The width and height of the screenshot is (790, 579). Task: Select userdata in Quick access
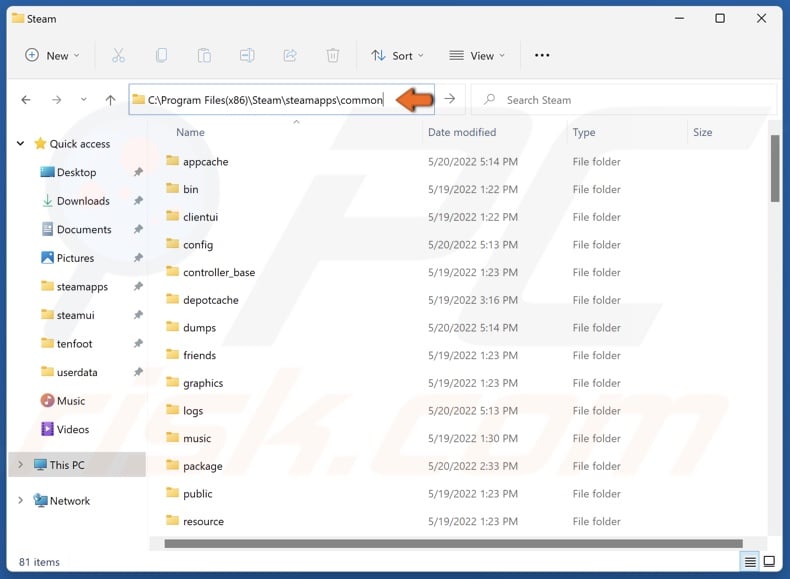point(77,372)
